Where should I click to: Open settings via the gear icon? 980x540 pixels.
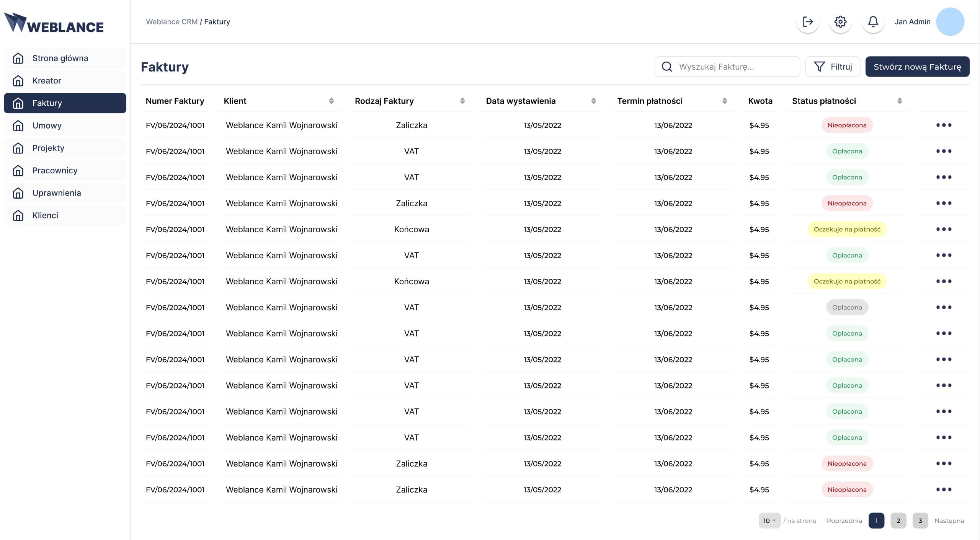[840, 22]
